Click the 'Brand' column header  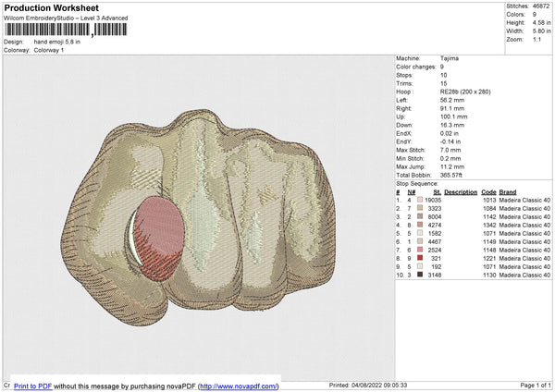point(508,192)
